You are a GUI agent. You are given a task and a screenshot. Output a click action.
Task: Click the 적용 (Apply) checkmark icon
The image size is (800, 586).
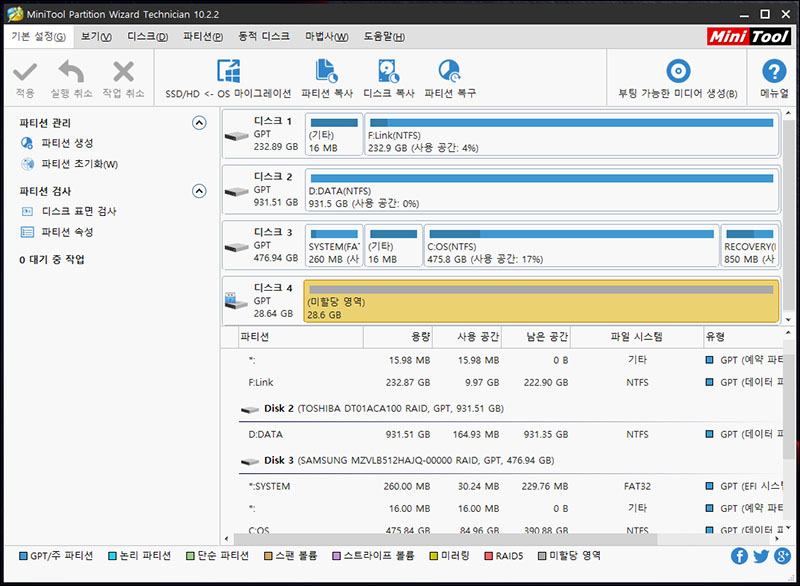(x=24, y=72)
